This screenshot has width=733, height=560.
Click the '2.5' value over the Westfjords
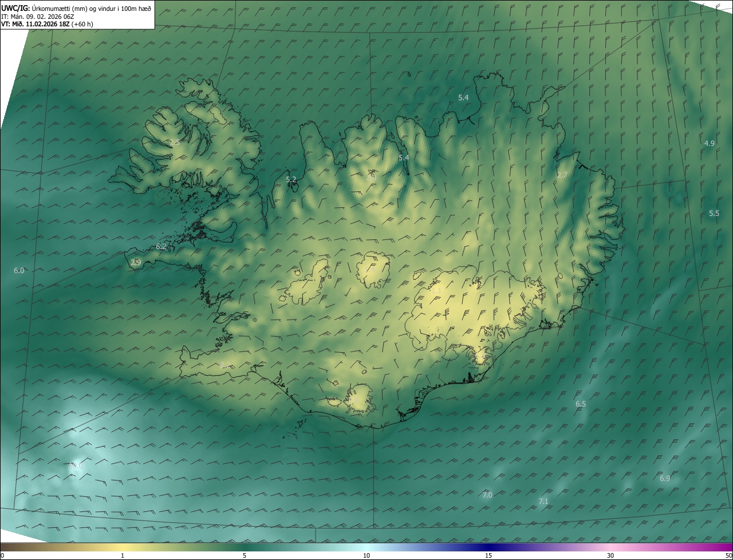pyautogui.click(x=175, y=142)
